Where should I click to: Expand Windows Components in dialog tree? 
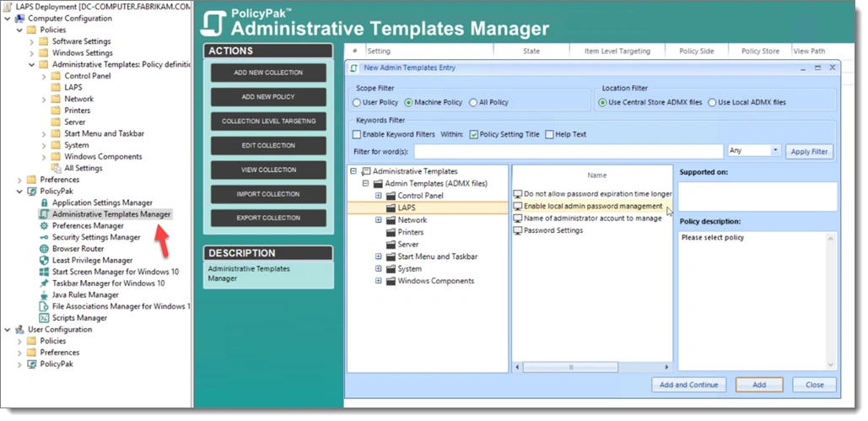point(379,281)
